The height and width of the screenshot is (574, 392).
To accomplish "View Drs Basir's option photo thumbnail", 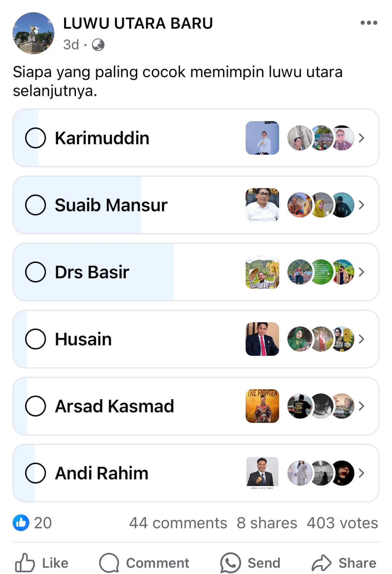I will pyautogui.click(x=262, y=272).
